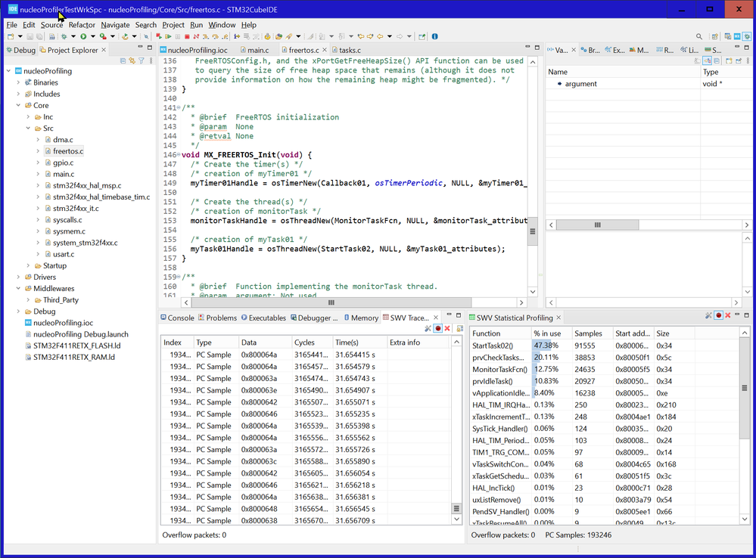Collapse the Src folder
The height and width of the screenshot is (558, 756).
(28, 129)
